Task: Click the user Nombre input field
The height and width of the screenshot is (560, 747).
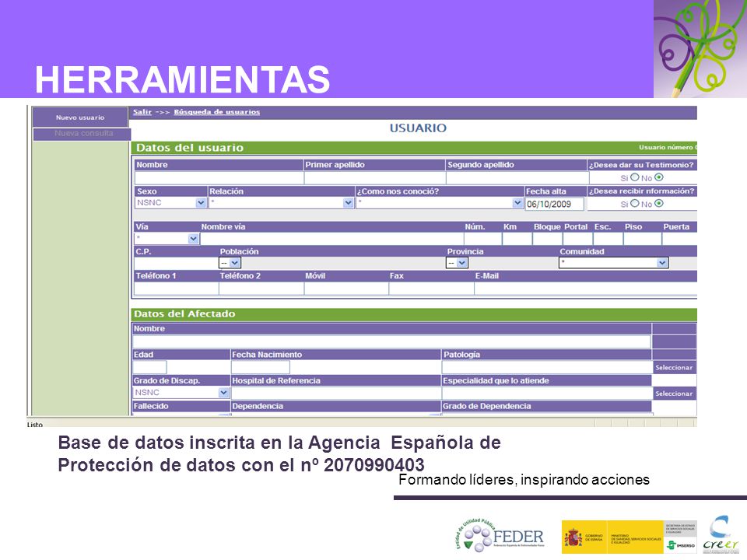Action: [219, 177]
